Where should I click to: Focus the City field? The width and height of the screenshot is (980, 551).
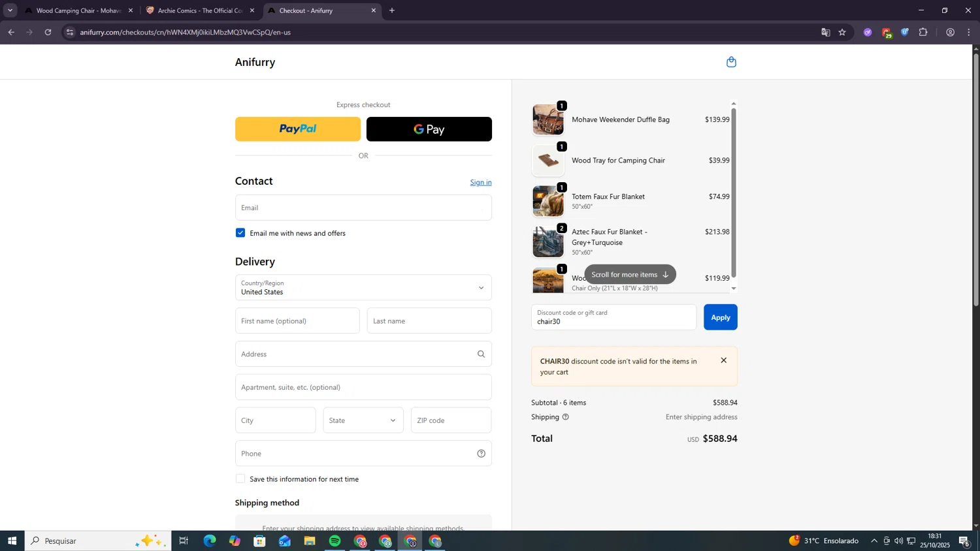tap(276, 420)
